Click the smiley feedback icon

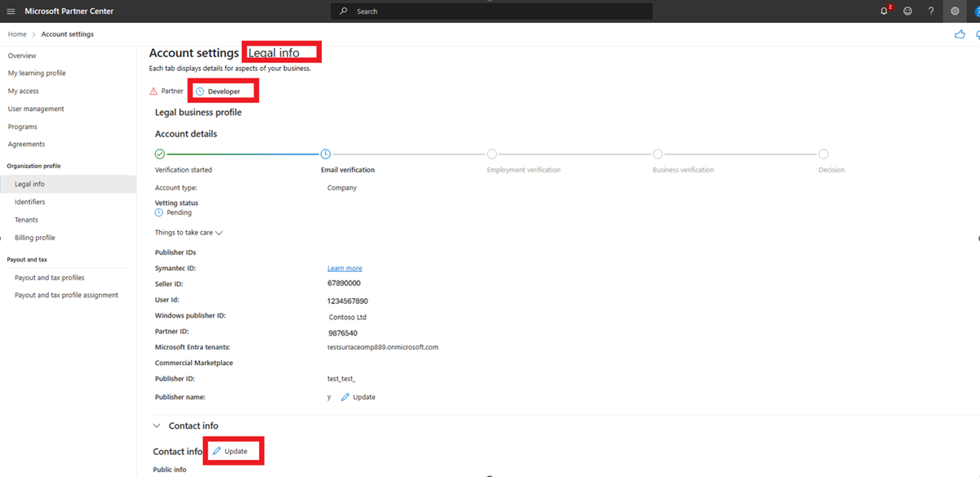point(907,11)
